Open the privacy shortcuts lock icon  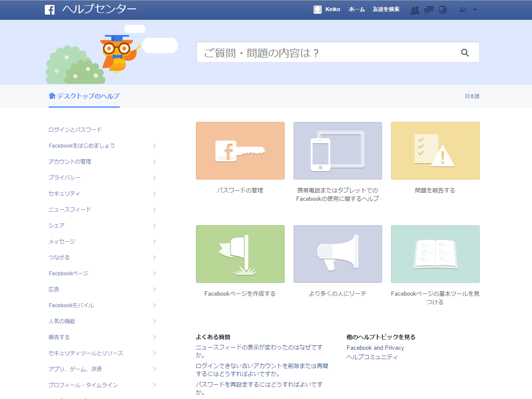(463, 10)
